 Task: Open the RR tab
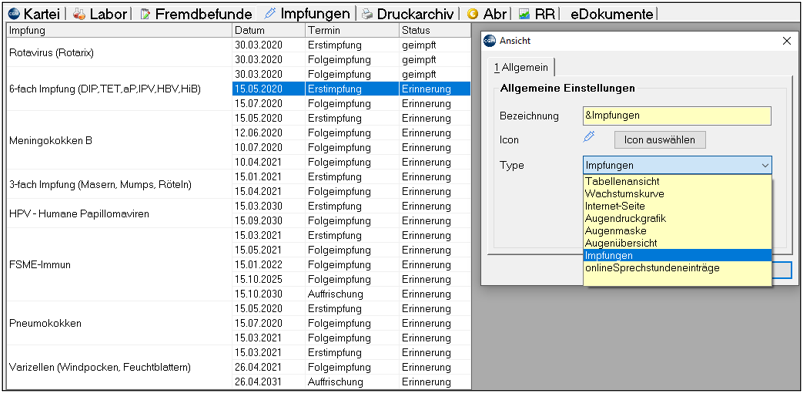coord(537,13)
